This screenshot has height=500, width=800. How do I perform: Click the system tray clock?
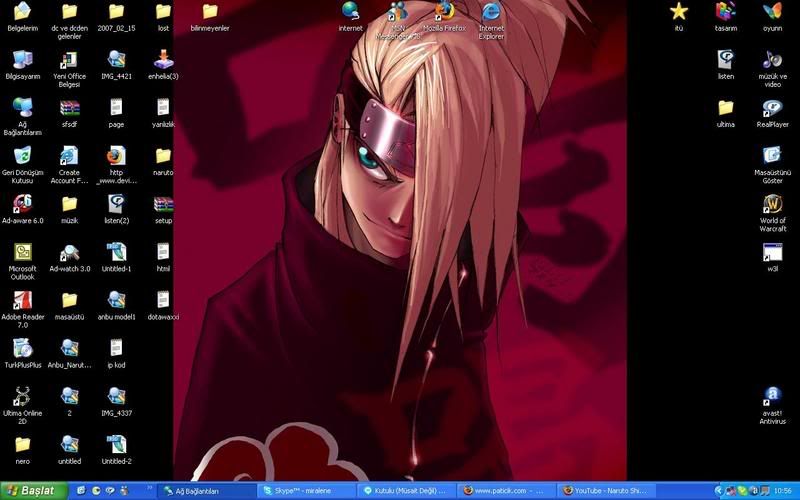(785, 491)
